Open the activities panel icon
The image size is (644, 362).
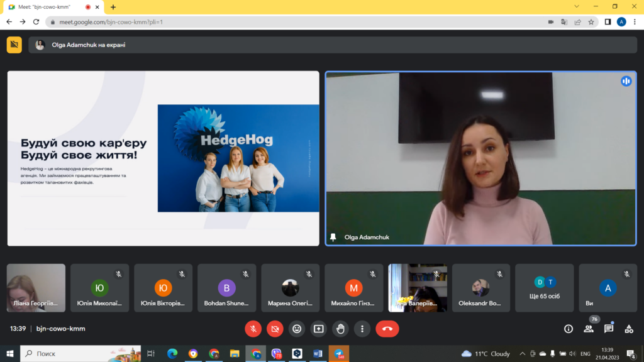(629, 329)
